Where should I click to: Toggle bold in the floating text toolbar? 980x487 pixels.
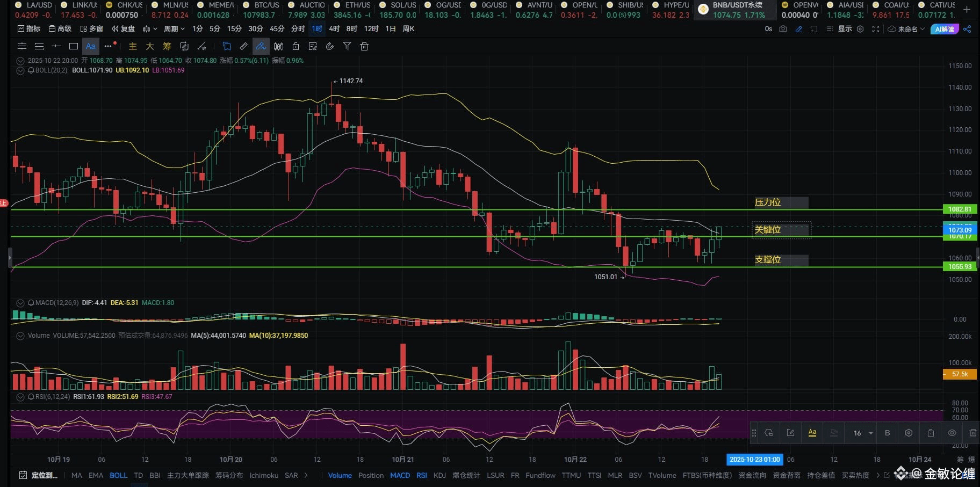[x=887, y=433]
